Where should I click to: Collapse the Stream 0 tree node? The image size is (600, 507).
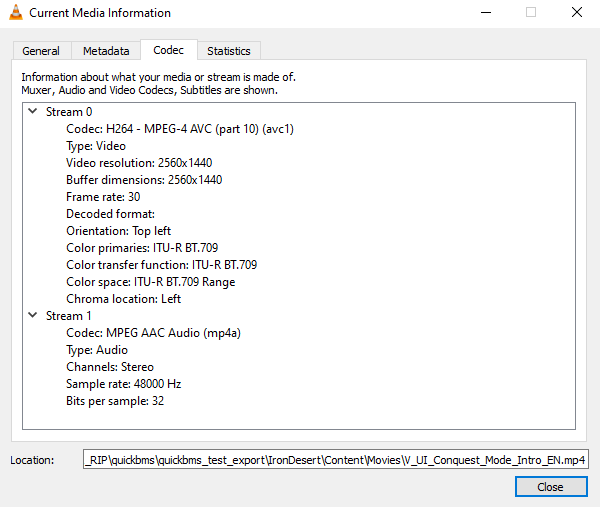(33, 111)
